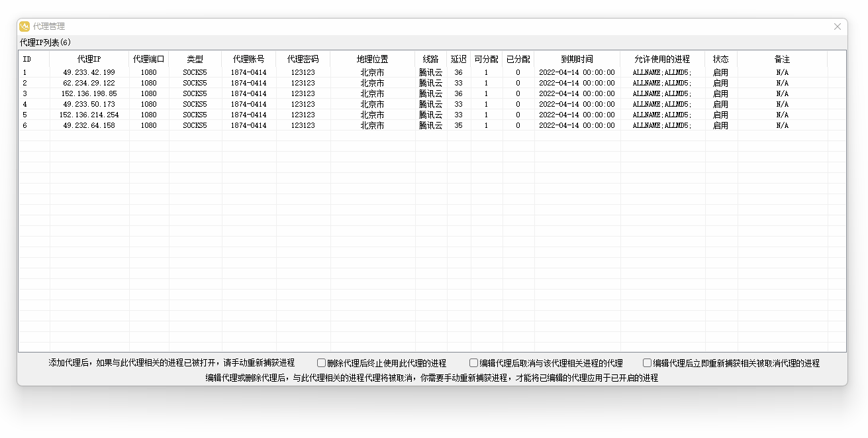Click the 代理IP列表(6) group label
The width and height of the screenshot is (868, 438).
46,42
